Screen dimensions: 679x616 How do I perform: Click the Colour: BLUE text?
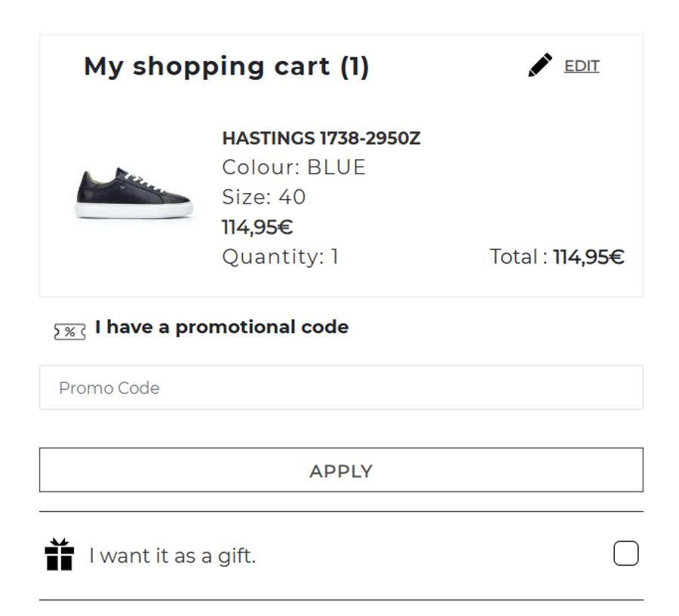coord(293,167)
